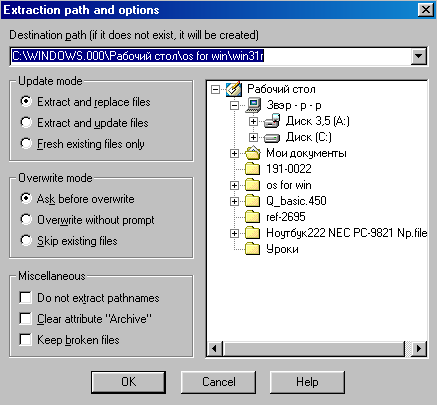437x405 pixels.
Task: Select the floppy drive Диск 3,5 (A:) icon
Action: (272, 121)
